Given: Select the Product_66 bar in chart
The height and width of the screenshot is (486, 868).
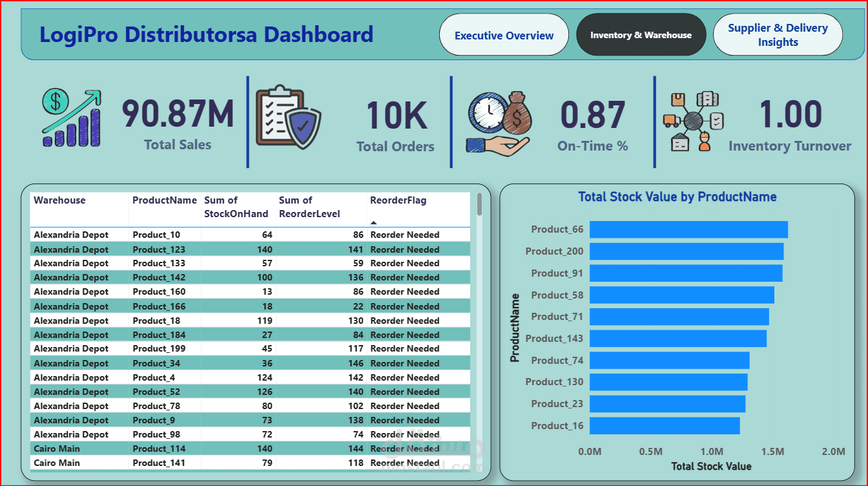Looking at the screenshot, I should (x=688, y=229).
